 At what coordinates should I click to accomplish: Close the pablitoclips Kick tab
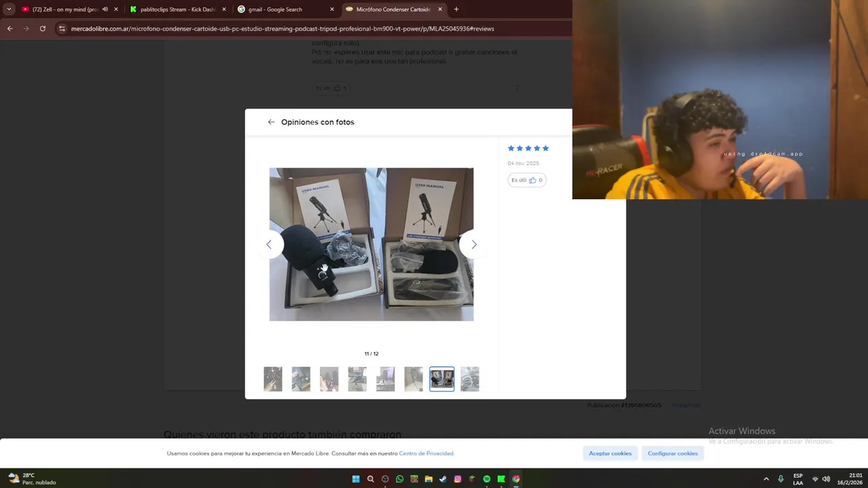(x=224, y=9)
